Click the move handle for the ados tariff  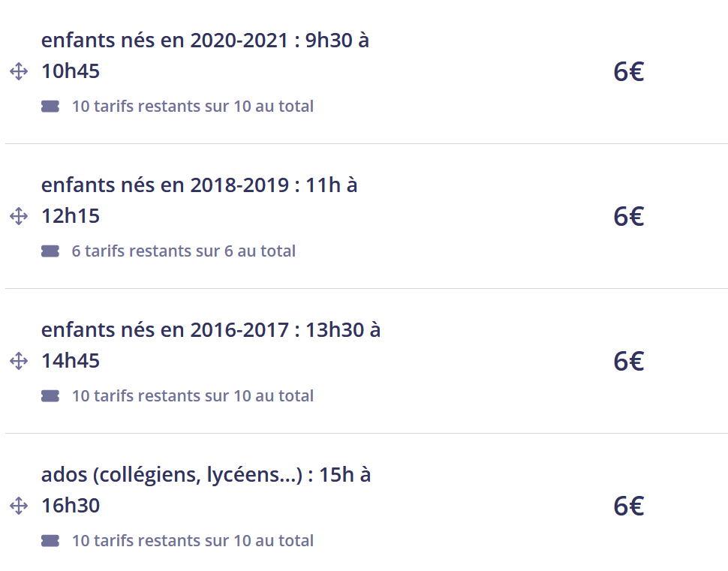(19, 506)
